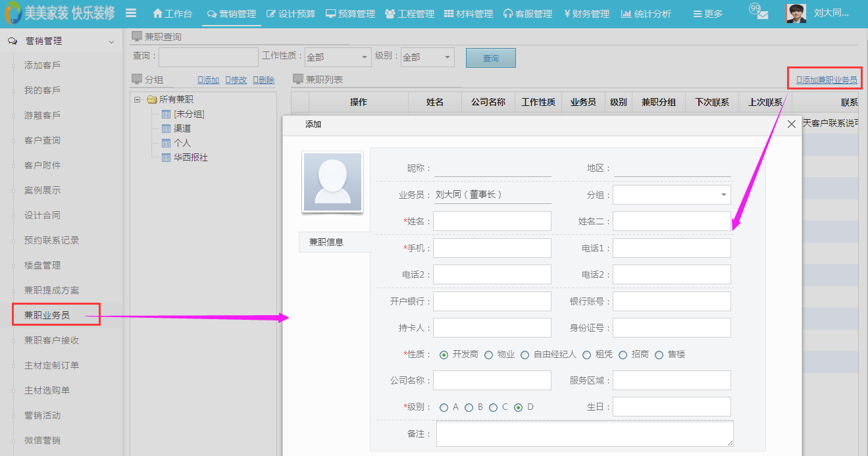Open the message notification icon with badge
The image size is (868, 456).
click(759, 13)
